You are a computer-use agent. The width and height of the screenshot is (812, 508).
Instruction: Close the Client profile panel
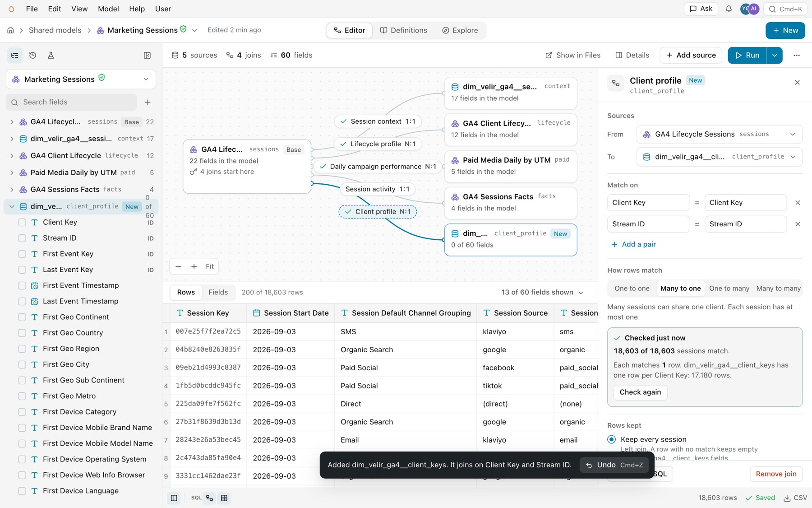(x=797, y=83)
